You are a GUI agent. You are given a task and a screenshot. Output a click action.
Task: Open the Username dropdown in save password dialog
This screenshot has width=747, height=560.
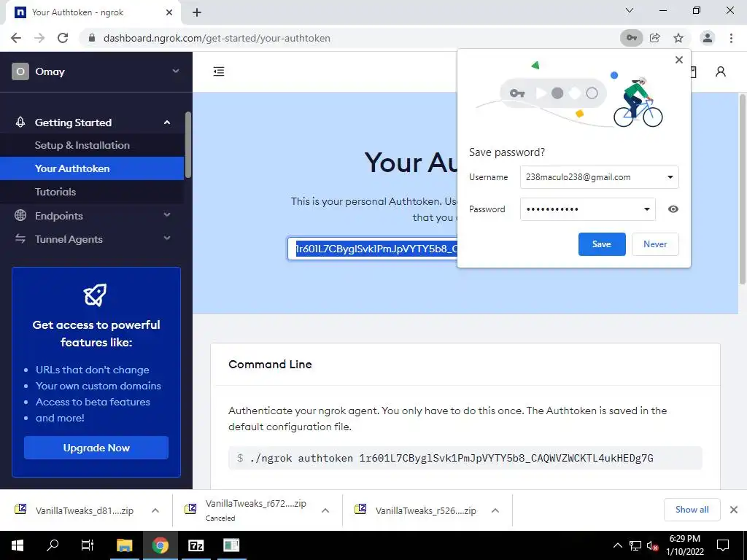pos(670,177)
